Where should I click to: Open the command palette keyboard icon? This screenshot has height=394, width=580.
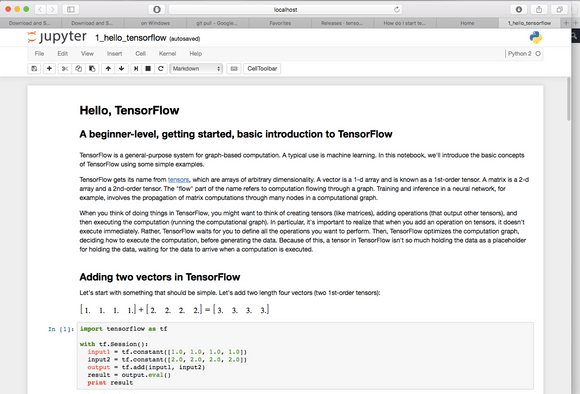tap(234, 68)
